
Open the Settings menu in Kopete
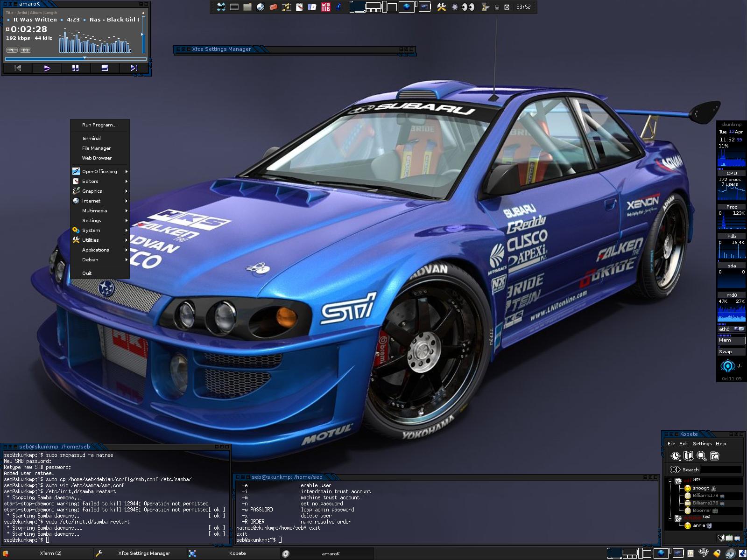tap(702, 444)
